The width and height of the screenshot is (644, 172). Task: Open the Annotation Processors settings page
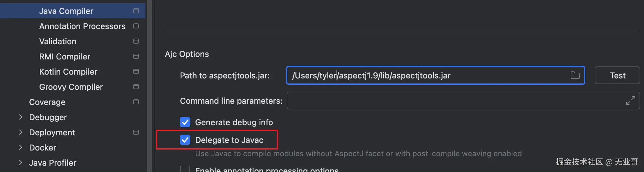pyautogui.click(x=82, y=26)
